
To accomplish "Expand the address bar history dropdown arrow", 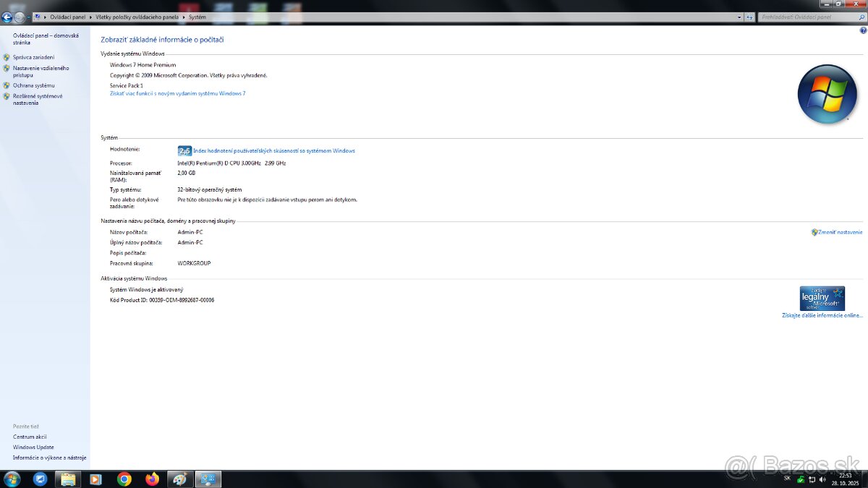I will 739,17.
